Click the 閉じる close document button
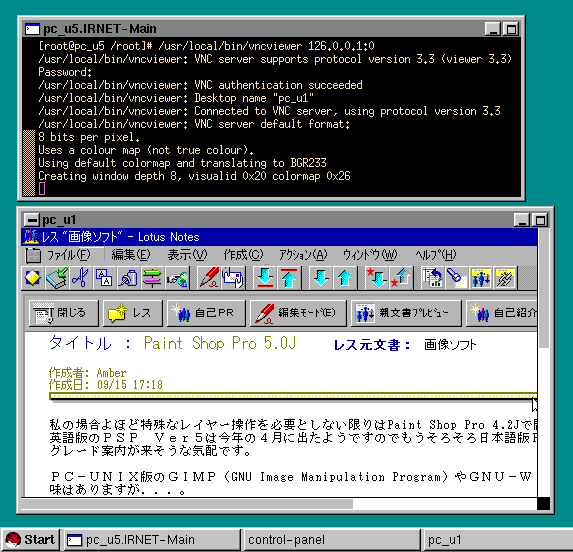 (64, 313)
